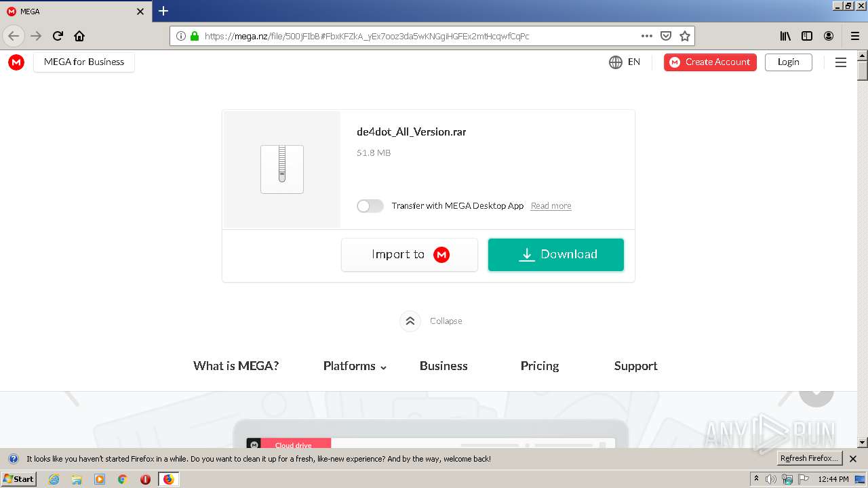This screenshot has height=488, width=868.
Task: Open the Firefox account icon
Action: point(829,36)
